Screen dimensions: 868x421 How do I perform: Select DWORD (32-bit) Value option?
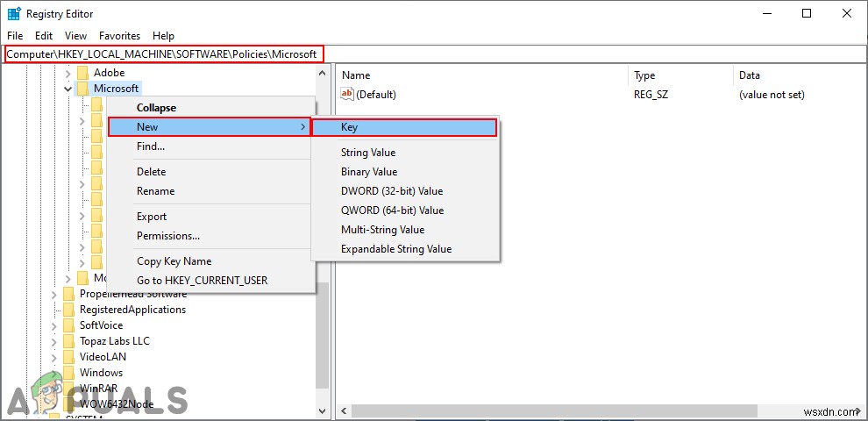point(392,191)
